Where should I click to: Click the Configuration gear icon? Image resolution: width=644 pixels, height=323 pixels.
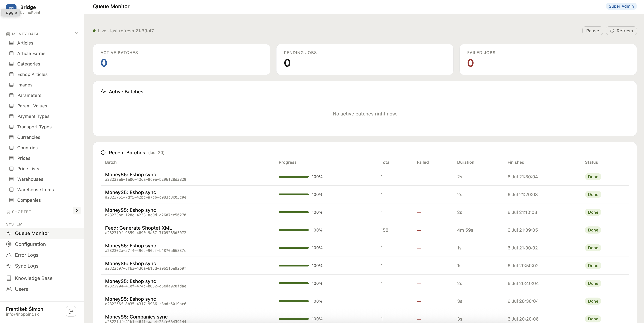coord(9,244)
